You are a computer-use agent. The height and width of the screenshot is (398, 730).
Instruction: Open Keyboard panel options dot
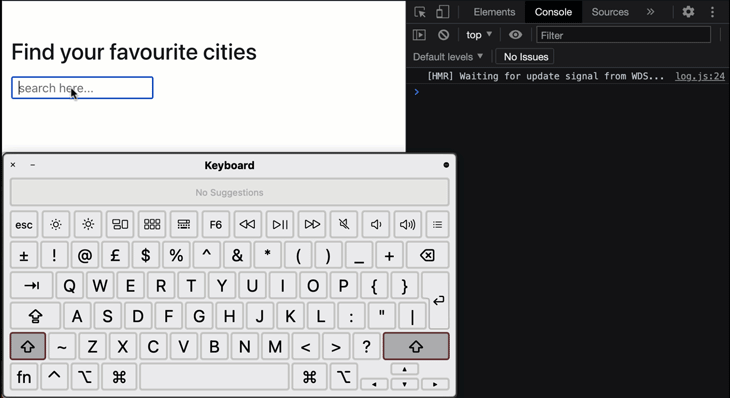tap(446, 165)
